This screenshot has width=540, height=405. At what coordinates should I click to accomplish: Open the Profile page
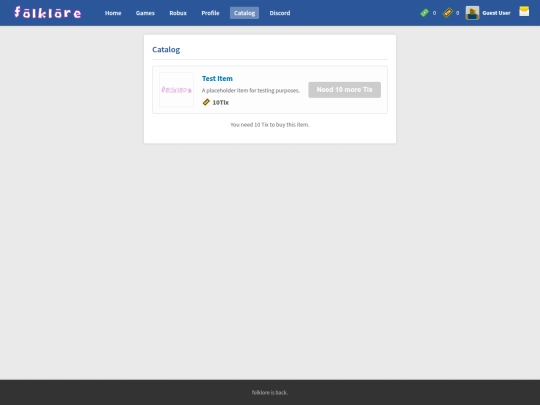point(210,13)
